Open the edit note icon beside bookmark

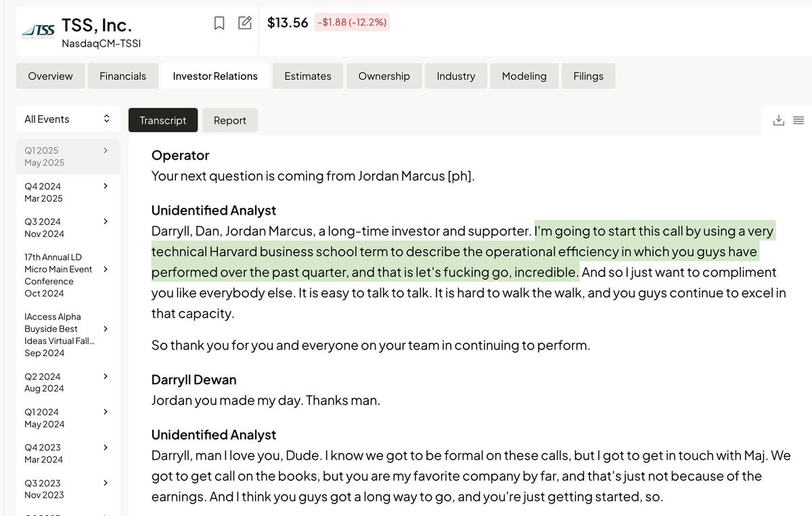pos(245,23)
